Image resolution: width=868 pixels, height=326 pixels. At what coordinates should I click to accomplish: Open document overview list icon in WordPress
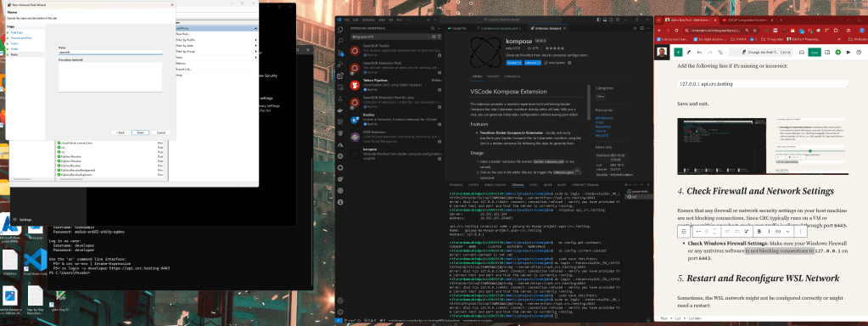(x=720, y=53)
